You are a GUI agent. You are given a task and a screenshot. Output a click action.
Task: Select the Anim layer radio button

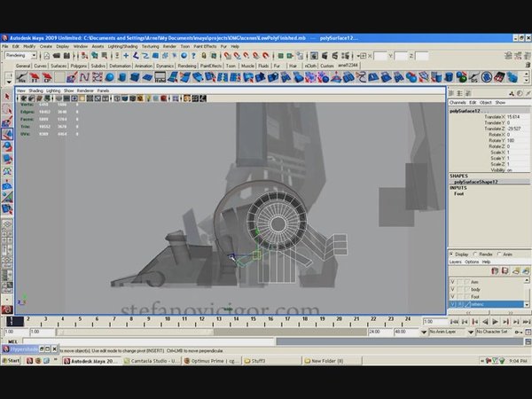[500, 254]
